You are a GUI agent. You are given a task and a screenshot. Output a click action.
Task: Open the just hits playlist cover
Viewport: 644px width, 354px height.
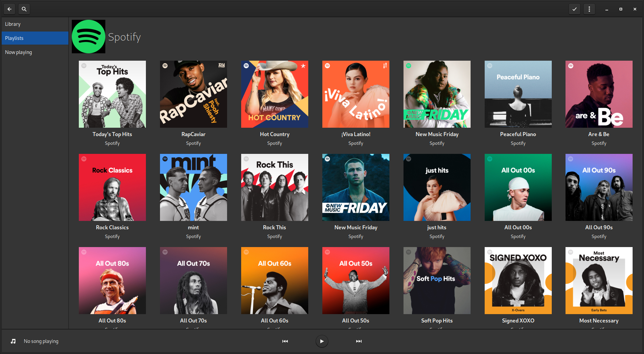tap(437, 187)
